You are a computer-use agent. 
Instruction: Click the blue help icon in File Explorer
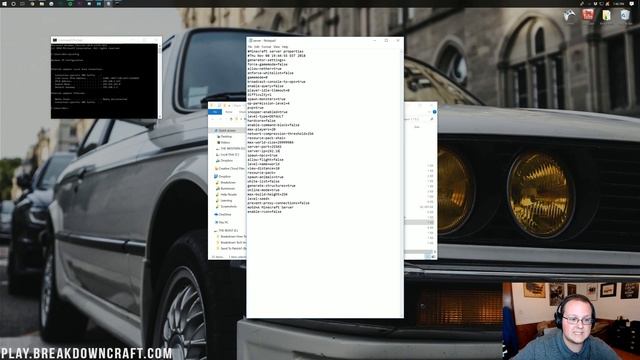coord(434,111)
